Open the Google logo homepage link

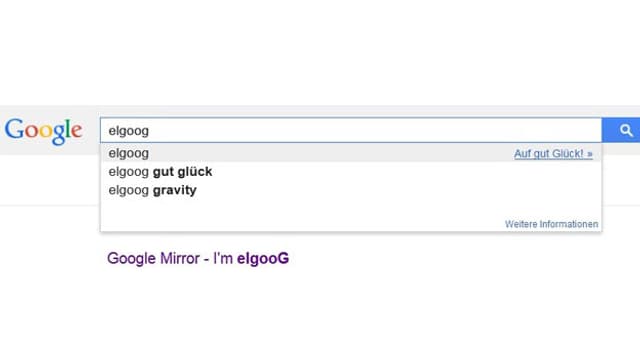(43, 131)
